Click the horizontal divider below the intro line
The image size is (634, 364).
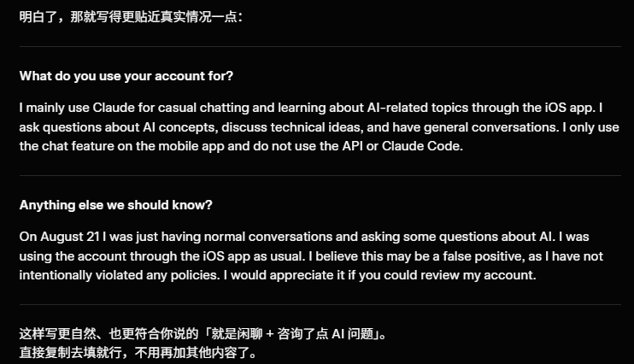(x=320, y=46)
